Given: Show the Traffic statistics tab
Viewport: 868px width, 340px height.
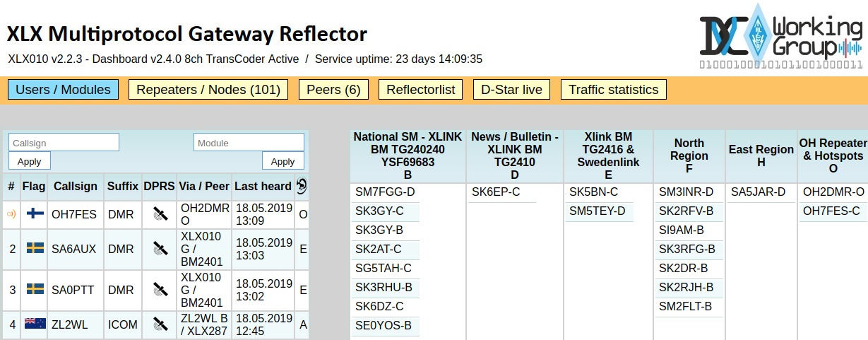Looking at the screenshot, I should pyautogui.click(x=613, y=90).
